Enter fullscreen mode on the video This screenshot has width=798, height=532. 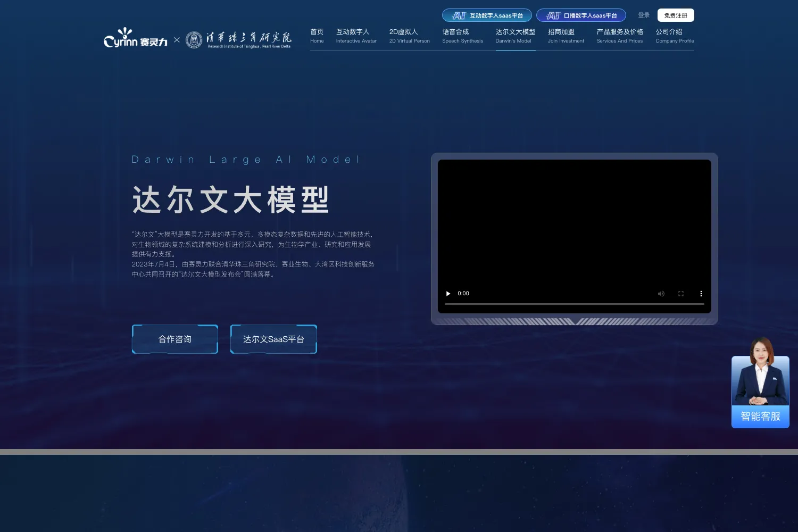coord(681,294)
